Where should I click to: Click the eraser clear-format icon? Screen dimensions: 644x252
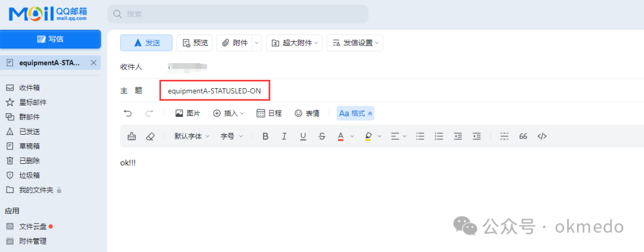coord(150,136)
